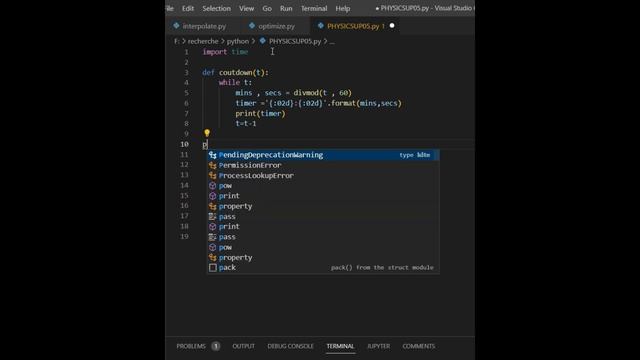Viewport: 640px width, 360px height.
Task: Click the 'print(timer)' code line
Action: (x=260, y=113)
